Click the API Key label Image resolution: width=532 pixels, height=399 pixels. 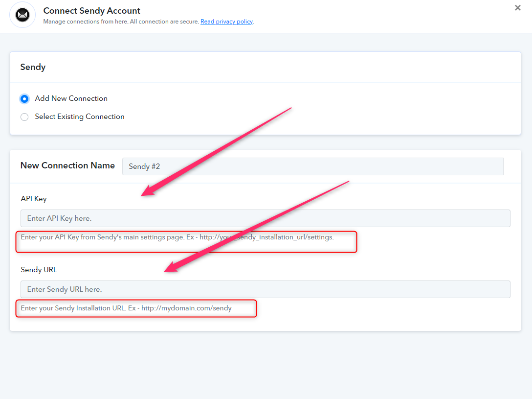point(34,199)
